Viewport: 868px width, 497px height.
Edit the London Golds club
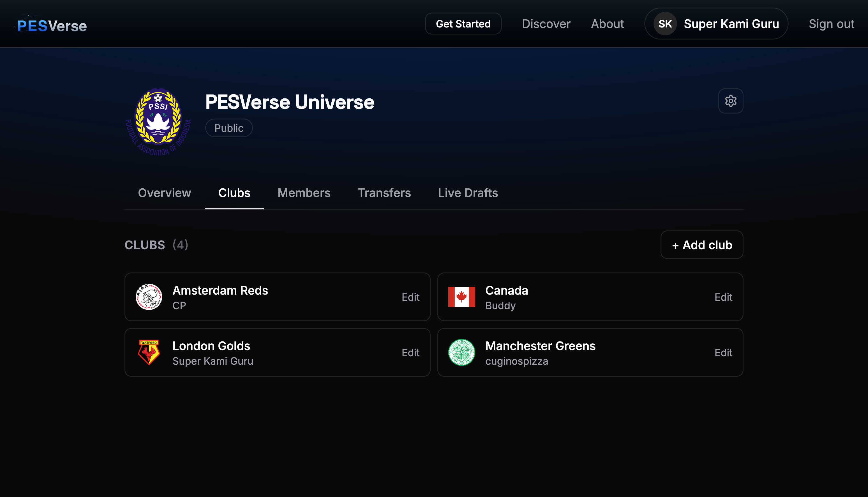pos(410,353)
